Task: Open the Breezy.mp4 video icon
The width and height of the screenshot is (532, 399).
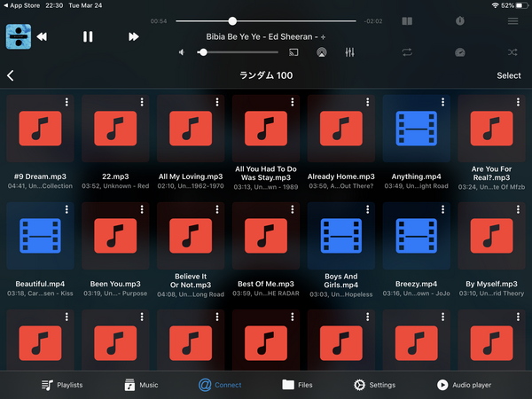Action: (x=417, y=236)
